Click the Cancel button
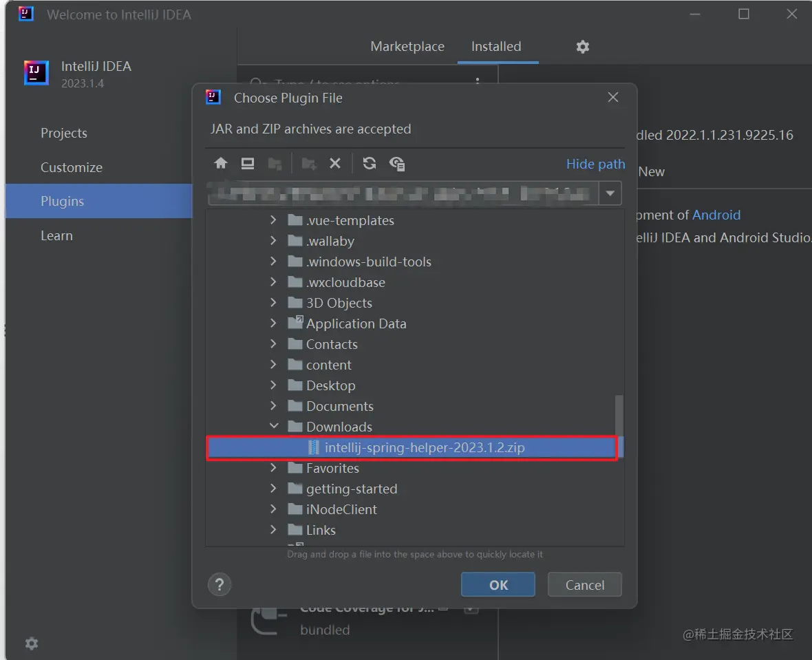 (585, 584)
